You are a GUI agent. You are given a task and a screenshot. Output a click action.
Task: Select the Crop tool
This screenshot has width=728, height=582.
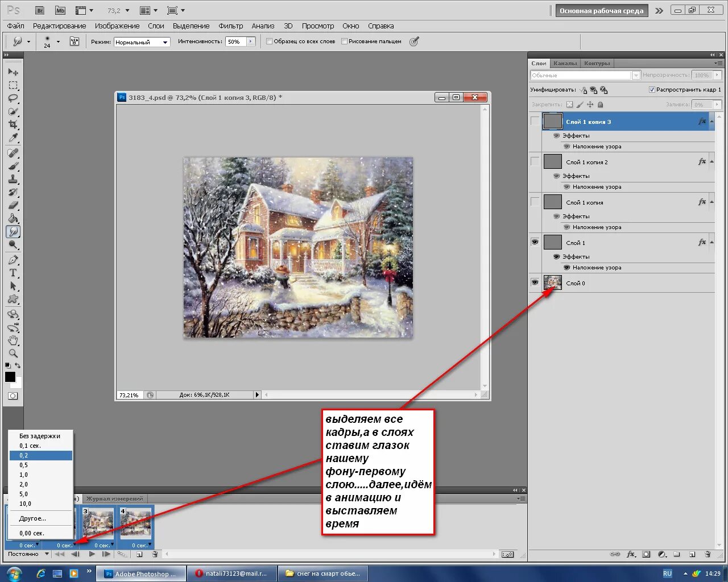click(x=13, y=124)
